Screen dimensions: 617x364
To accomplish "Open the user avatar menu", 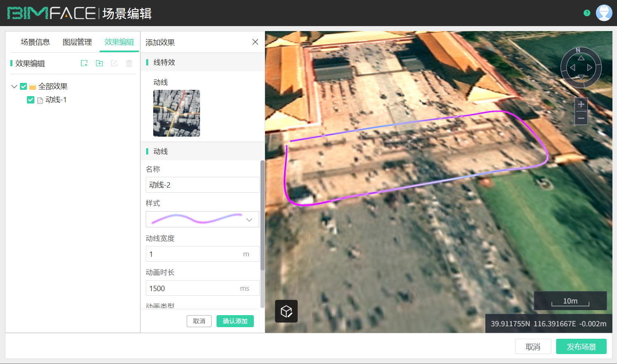I will pyautogui.click(x=604, y=13).
